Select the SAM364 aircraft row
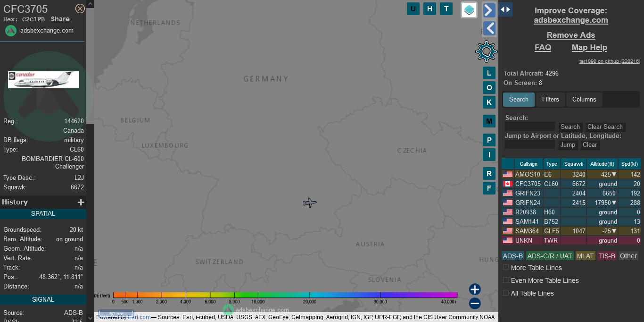The image size is (644, 322). click(x=571, y=231)
